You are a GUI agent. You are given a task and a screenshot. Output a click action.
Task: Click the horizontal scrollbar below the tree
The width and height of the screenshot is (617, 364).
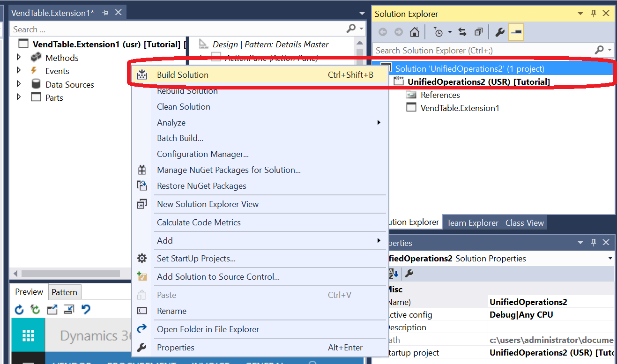70,274
